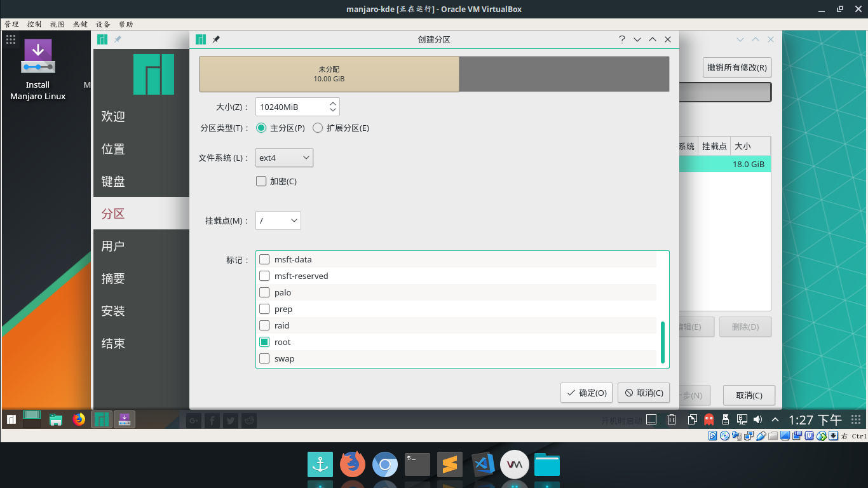The image size is (868, 488).
Task: Open the 文件系统 ext4 dropdown
Action: pos(284,158)
